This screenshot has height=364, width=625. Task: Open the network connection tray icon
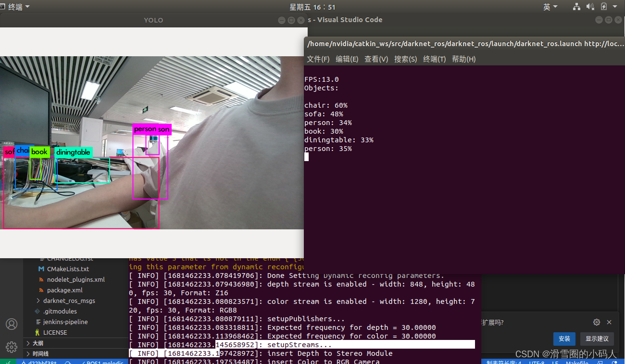click(576, 7)
